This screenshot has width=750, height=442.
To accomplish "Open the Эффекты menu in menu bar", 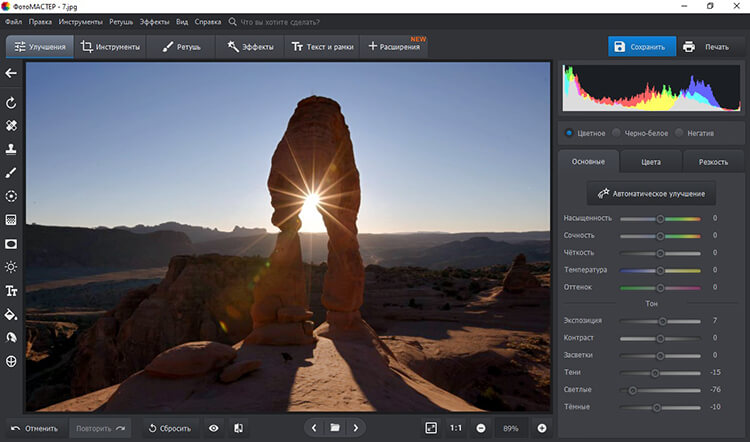I will click(154, 21).
